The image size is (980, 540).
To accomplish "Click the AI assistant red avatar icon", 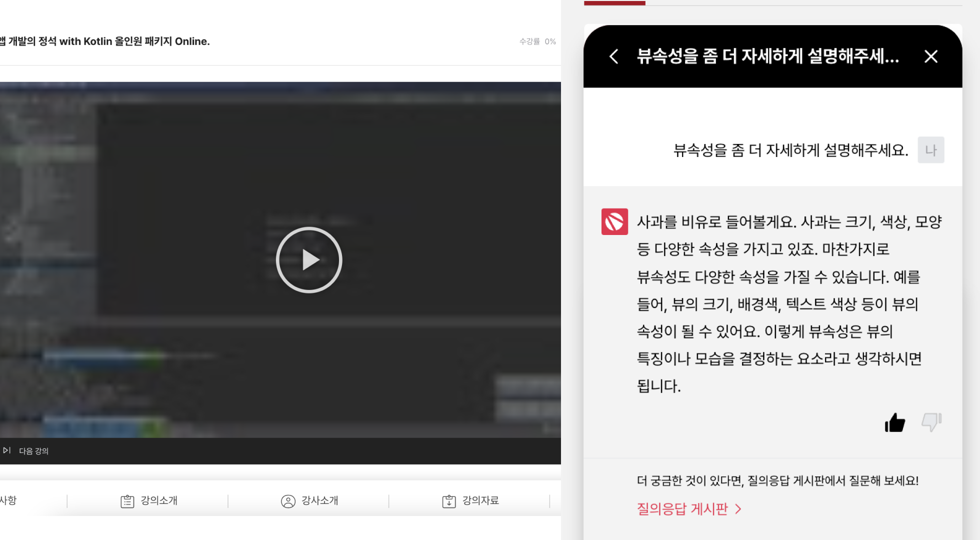I will [614, 221].
